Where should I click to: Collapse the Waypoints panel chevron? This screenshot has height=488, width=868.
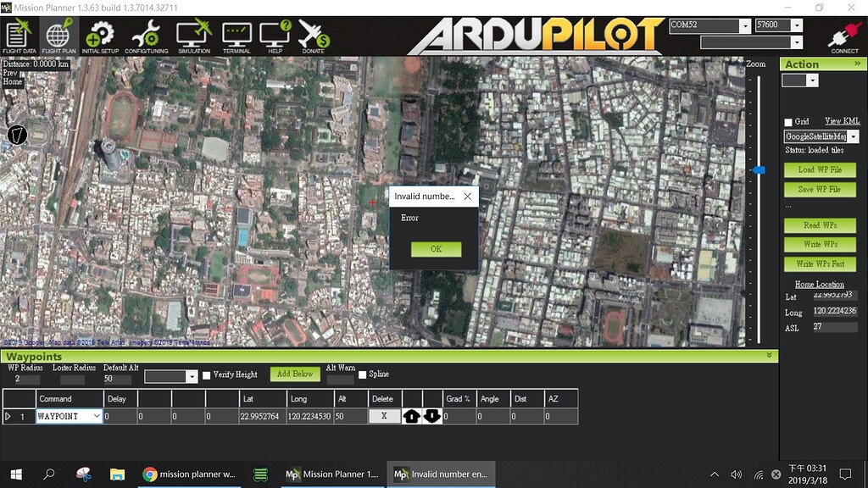tap(769, 356)
